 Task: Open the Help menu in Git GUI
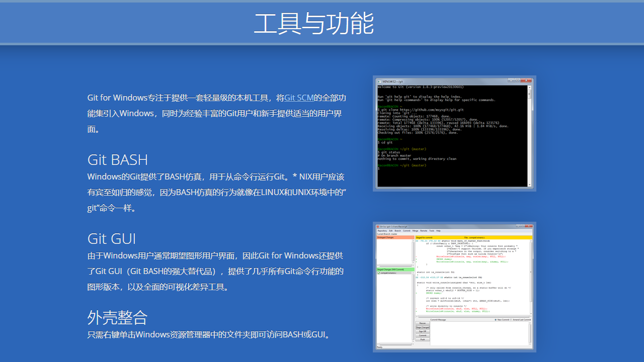point(438,231)
